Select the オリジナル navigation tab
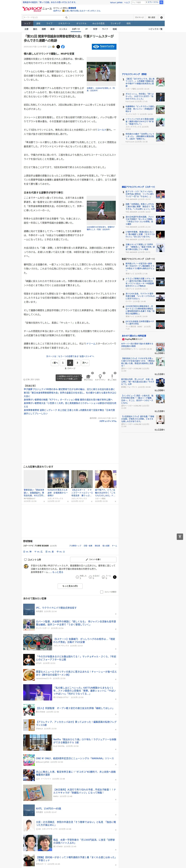Screen dimensions: 186x868 (81, 24)
